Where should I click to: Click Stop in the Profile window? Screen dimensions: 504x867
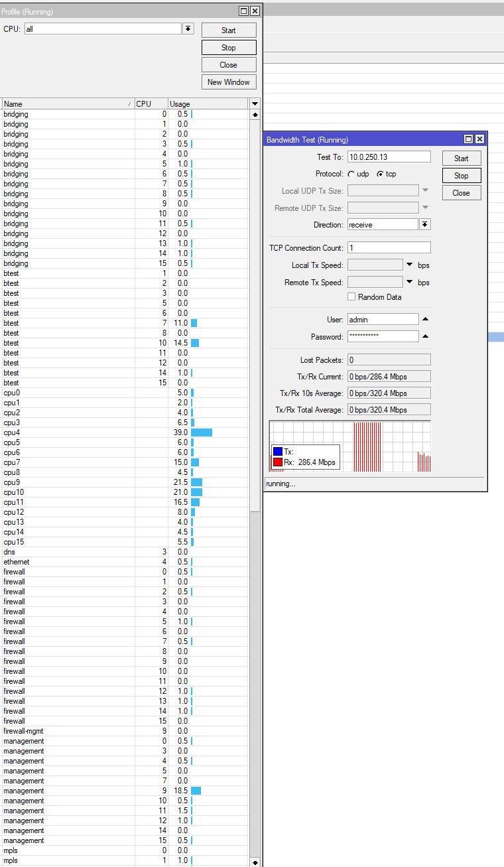tap(229, 48)
